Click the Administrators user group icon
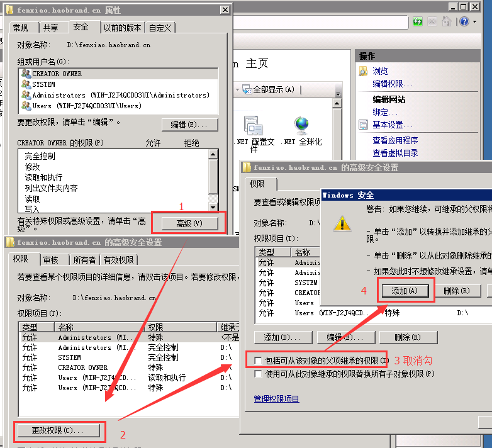492x448 pixels. tap(26, 95)
